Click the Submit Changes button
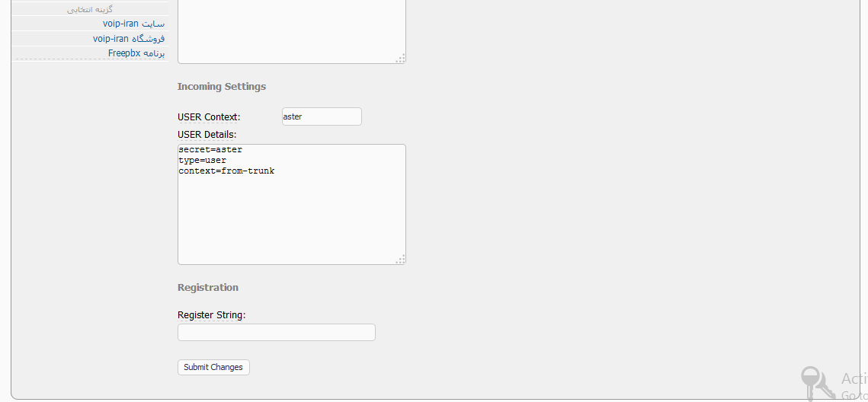The image size is (868, 402). click(213, 367)
